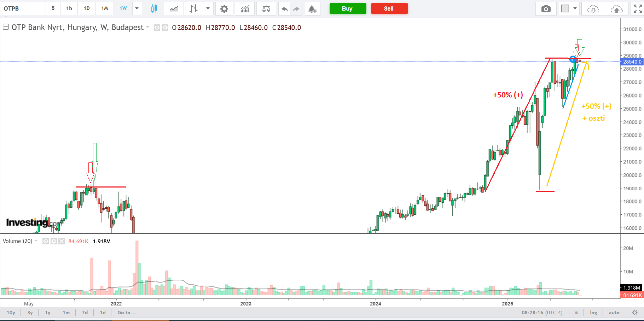The height and width of the screenshot is (321, 644).
Task: Open the compare symbols scales icon
Action: [266, 8]
